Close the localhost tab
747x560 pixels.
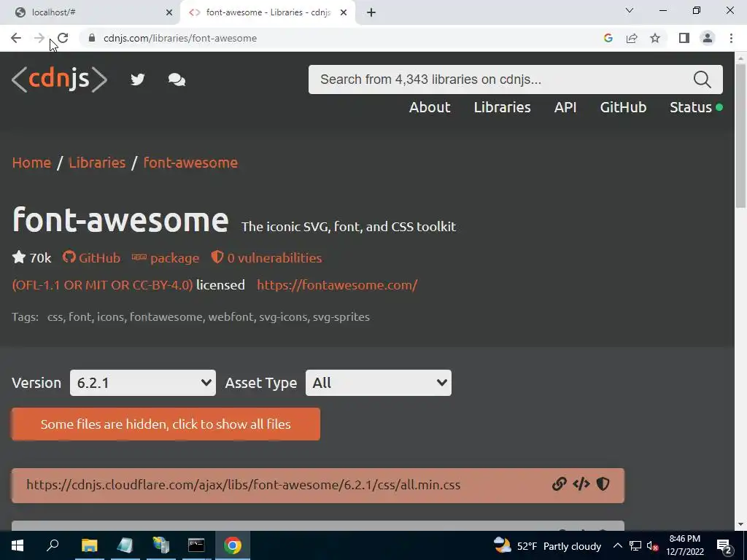click(169, 12)
